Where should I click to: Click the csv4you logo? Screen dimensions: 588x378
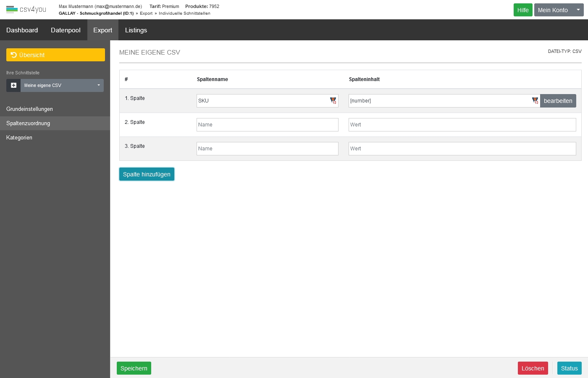(26, 9)
